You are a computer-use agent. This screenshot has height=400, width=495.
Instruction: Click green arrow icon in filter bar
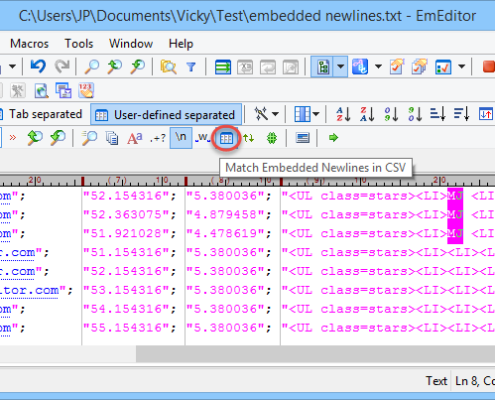click(333, 137)
